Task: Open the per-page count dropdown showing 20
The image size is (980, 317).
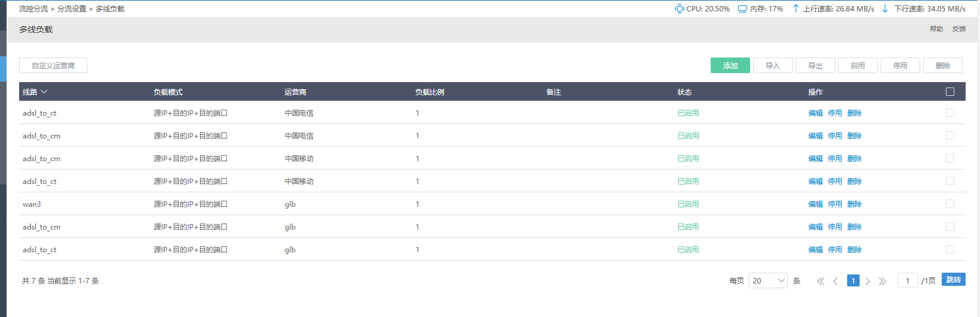Action: [768, 280]
